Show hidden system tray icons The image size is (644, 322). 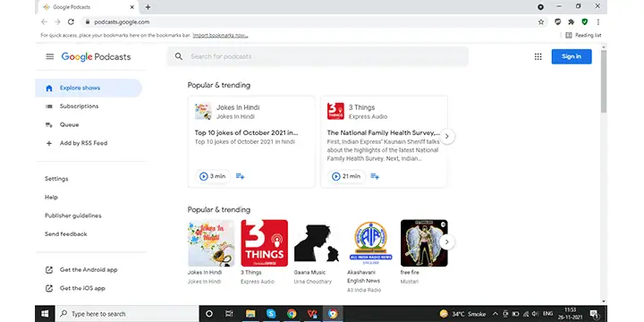click(496, 314)
